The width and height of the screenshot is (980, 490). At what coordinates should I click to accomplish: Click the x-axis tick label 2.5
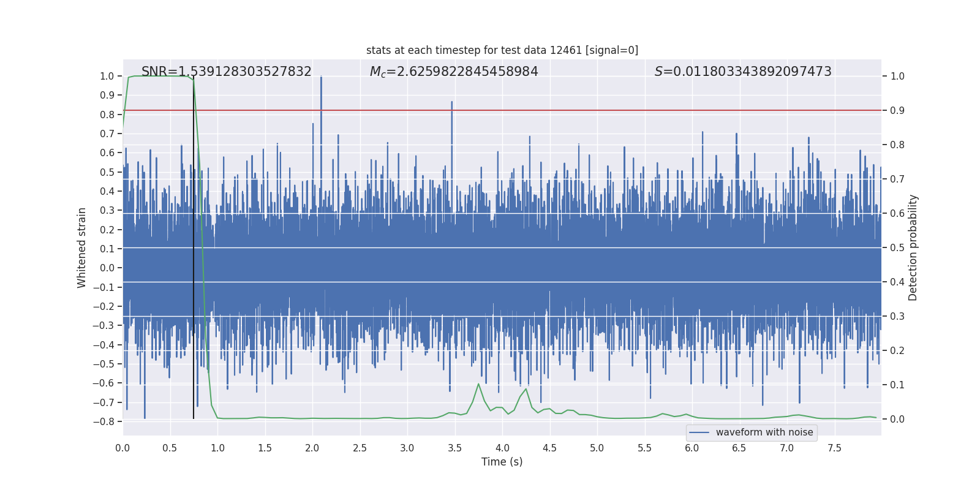coord(360,448)
